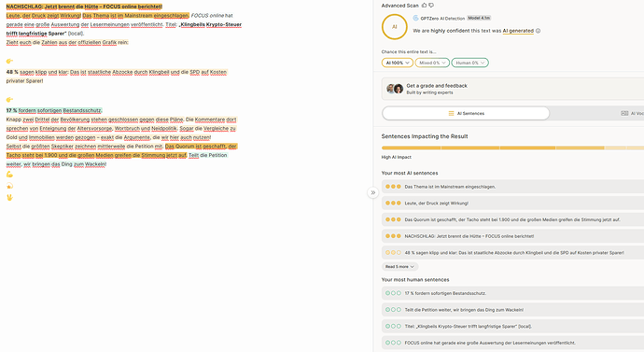This screenshot has width=644, height=352.
Task: Expand the 'Human 0%' dropdown
Action: pyautogui.click(x=469, y=63)
